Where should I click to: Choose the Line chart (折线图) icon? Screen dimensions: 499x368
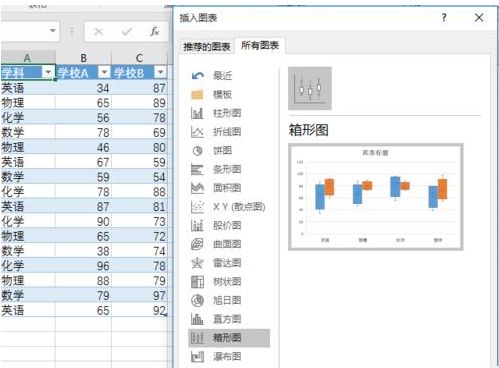[197, 132]
